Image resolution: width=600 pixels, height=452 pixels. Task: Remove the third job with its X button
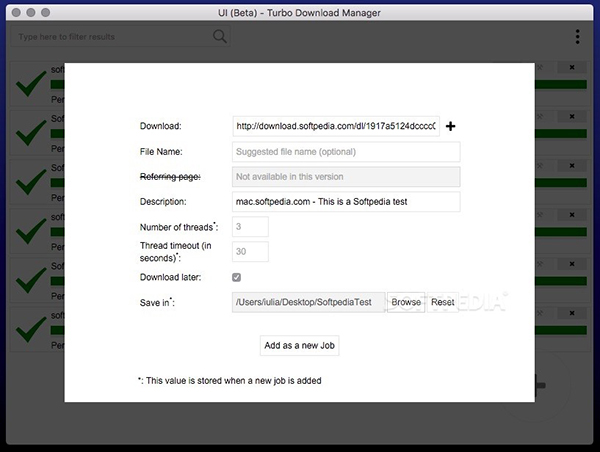tap(572, 166)
